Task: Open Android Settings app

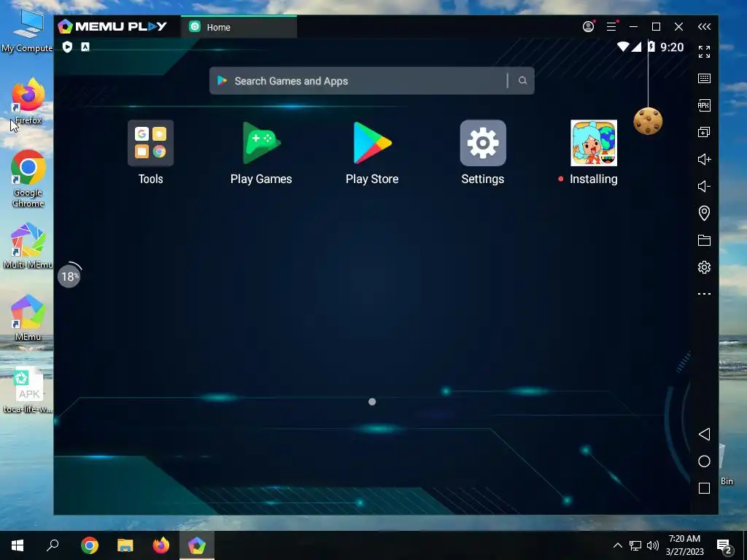Action: click(483, 143)
